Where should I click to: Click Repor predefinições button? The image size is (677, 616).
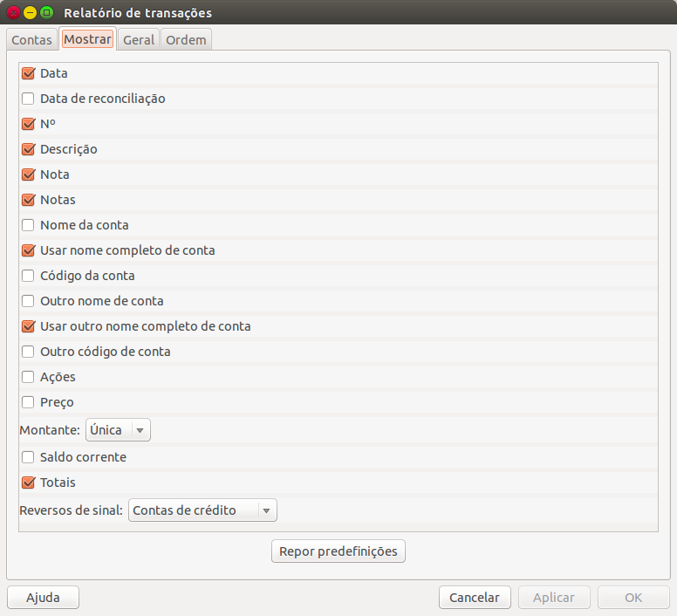coord(338,551)
